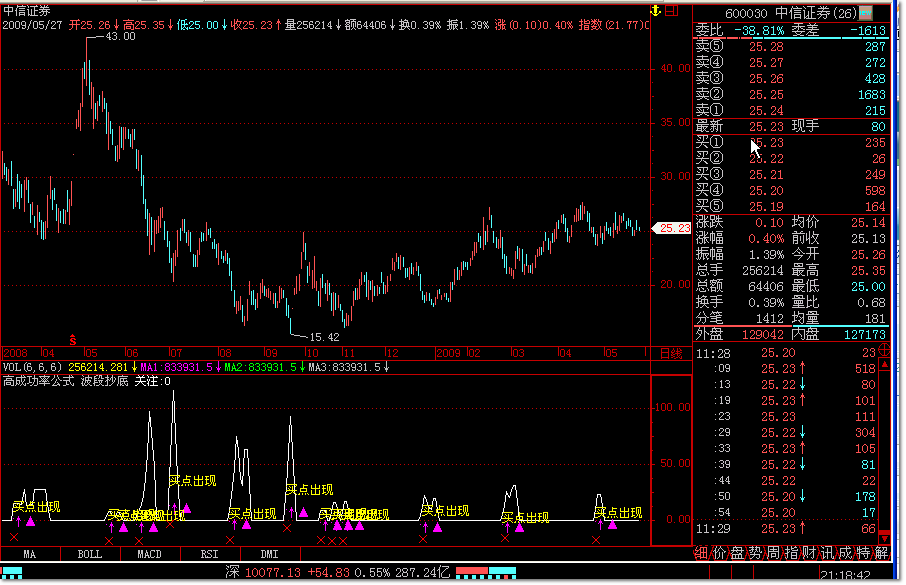Click the red-cyan bar in the bottom status bar
This screenshot has width=906, height=585.
click(486, 572)
